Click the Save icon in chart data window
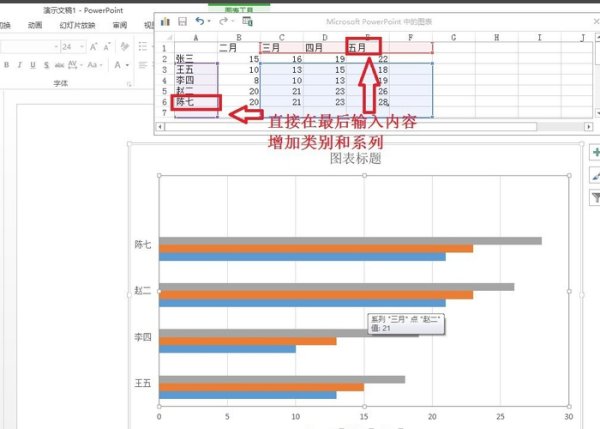Image resolution: width=600 pixels, height=429 pixels. pos(183,21)
